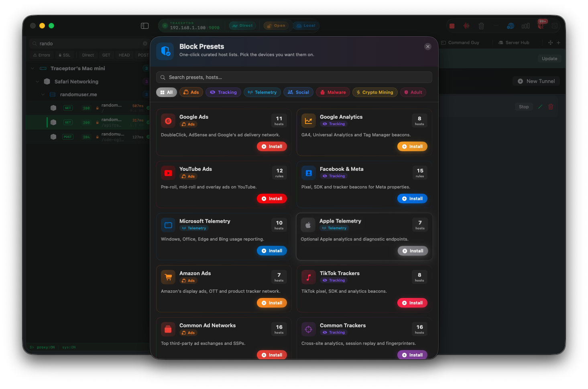
Task: Click the YouTube Ads preset icon
Action: coord(168,173)
